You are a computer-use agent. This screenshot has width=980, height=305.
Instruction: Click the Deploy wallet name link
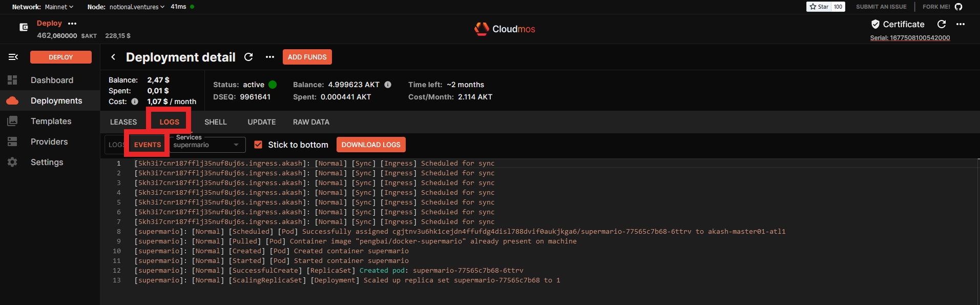49,23
